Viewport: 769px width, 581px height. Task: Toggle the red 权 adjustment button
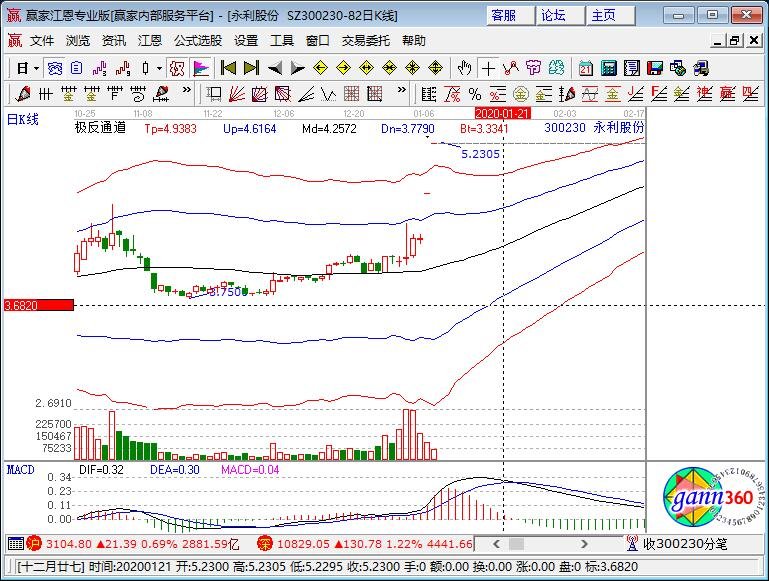(x=177, y=68)
